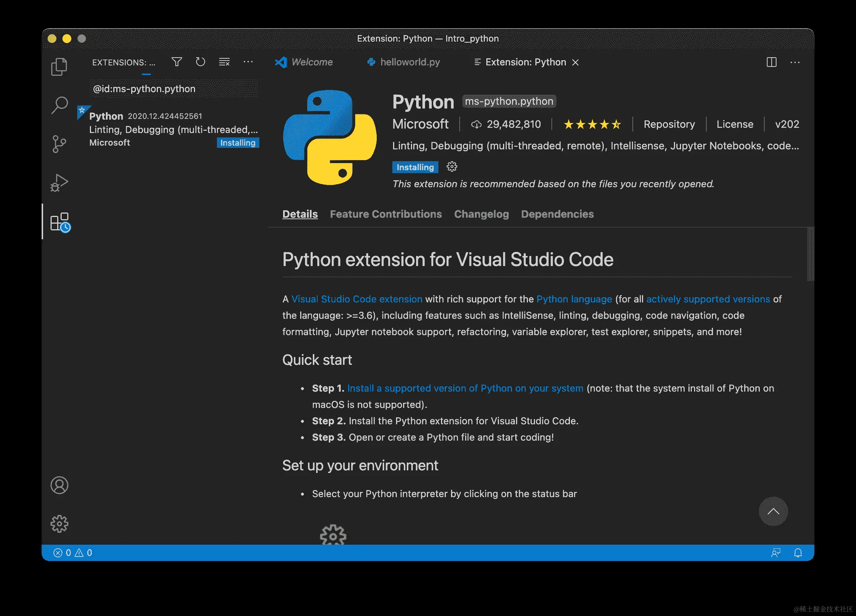This screenshot has width=856, height=616.
Task: Follow the Python language link
Action: [x=574, y=299]
